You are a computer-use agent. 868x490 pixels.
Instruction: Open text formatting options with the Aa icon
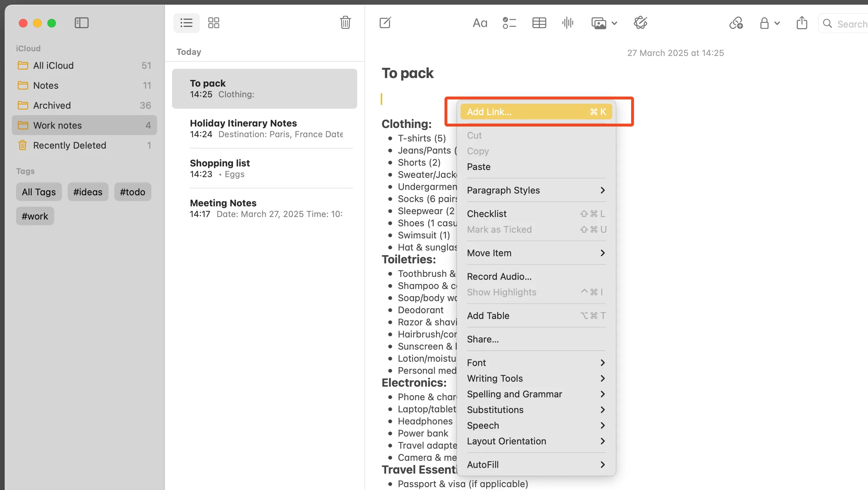tap(479, 23)
